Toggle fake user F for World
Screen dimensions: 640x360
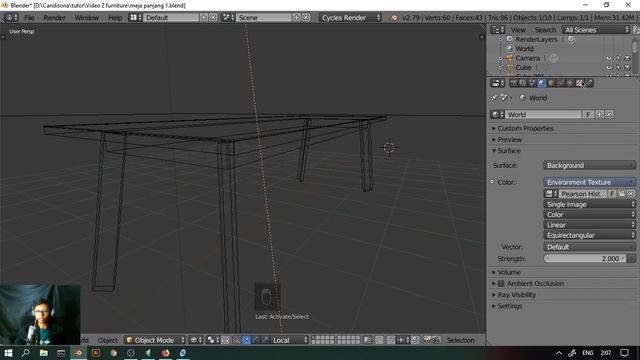pyautogui.click(x=588, y=115)
